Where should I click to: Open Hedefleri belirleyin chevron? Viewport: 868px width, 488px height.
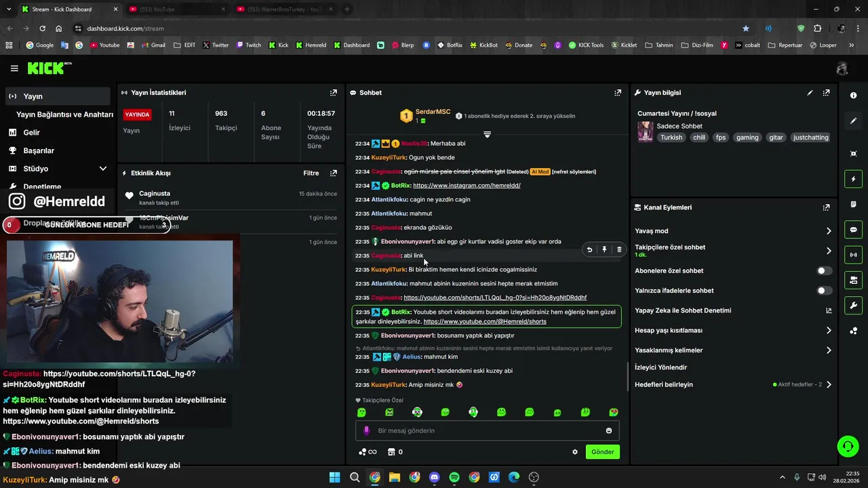pos(829,384)
